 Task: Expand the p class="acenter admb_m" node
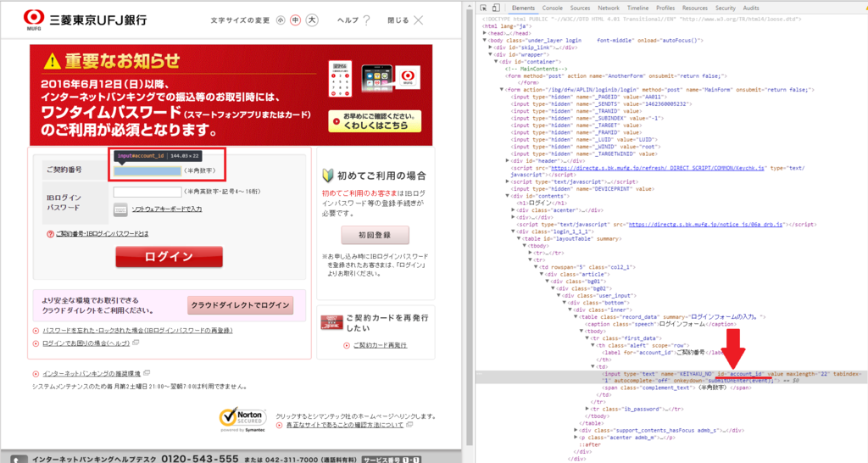(576, 438)
